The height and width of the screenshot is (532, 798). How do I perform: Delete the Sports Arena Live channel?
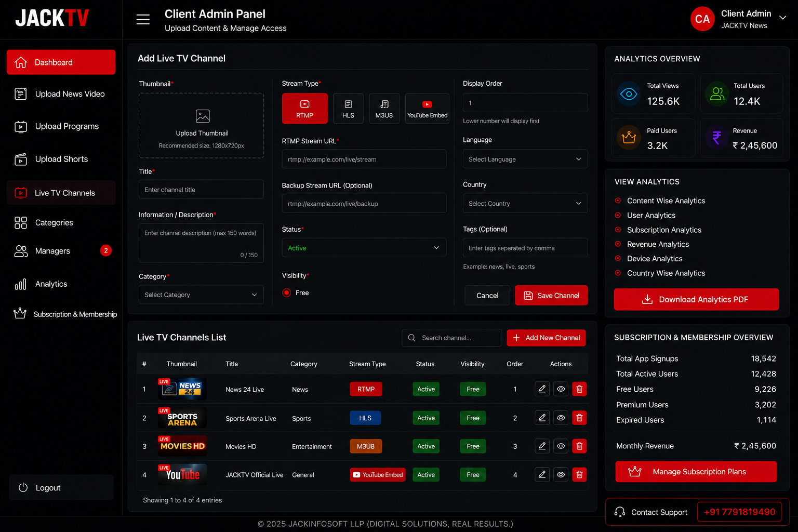point(579,418)
